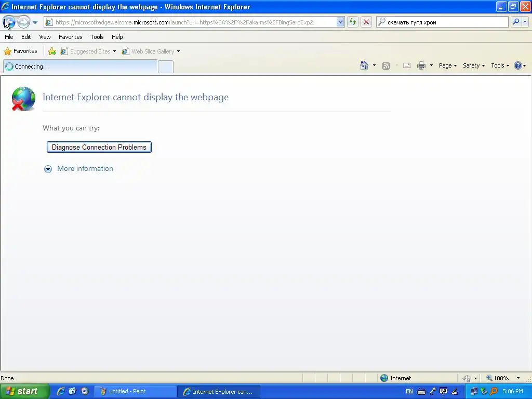Click the More information link
The width and height of the screenshot is (532, 399).
click(x=85, y=169)
